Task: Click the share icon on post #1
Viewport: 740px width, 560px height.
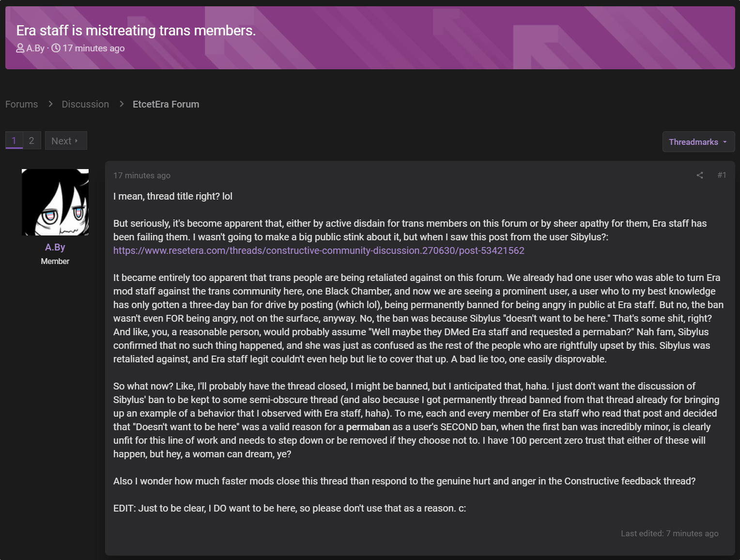Action: (x=699, y=175)
